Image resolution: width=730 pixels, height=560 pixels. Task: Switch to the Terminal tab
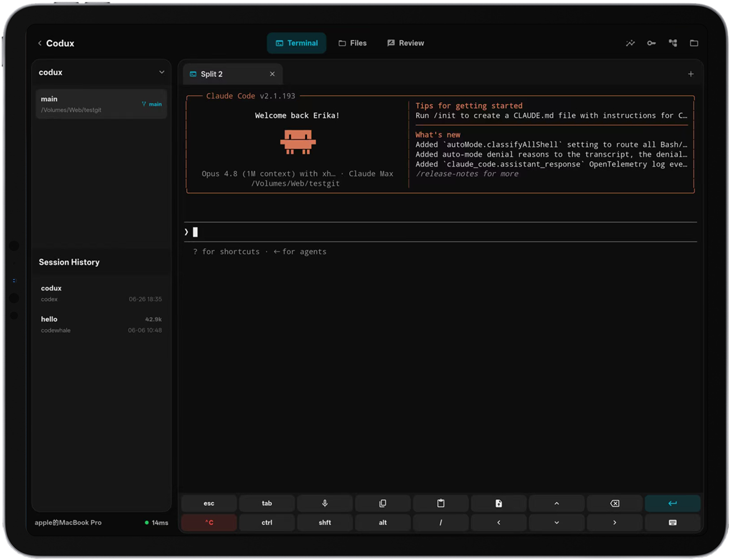click(x=297, y=43)
